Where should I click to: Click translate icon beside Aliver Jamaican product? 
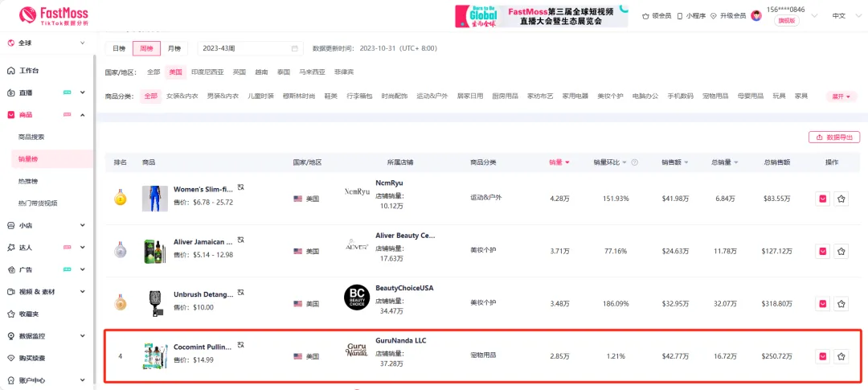pyautogui.click(x=241, y=240)
